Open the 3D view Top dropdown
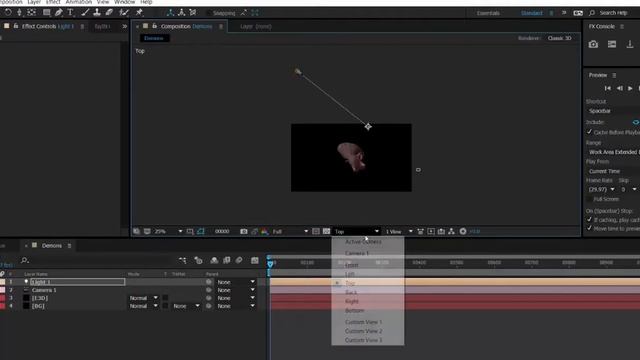 (x=357, y=231)
